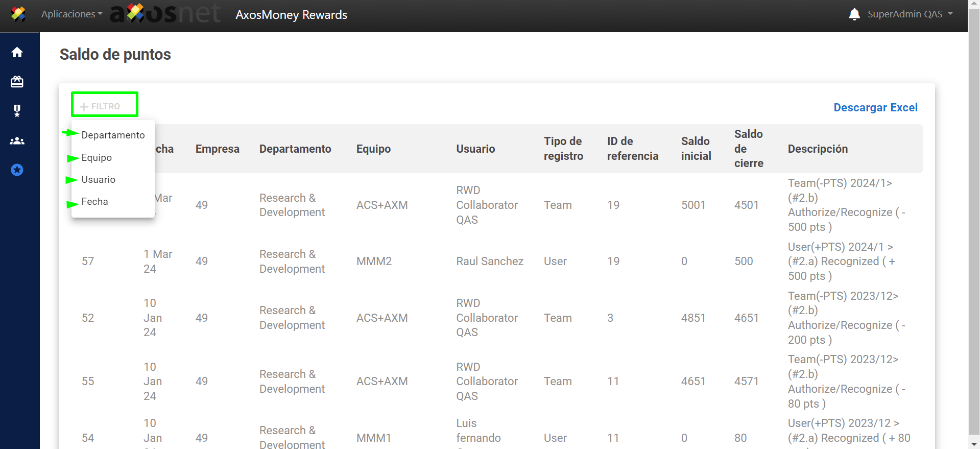Image resolution: width=980 pixels, height=449 pixels.
Task: Click the colorful app logo top-left
Action: point(18,14)
